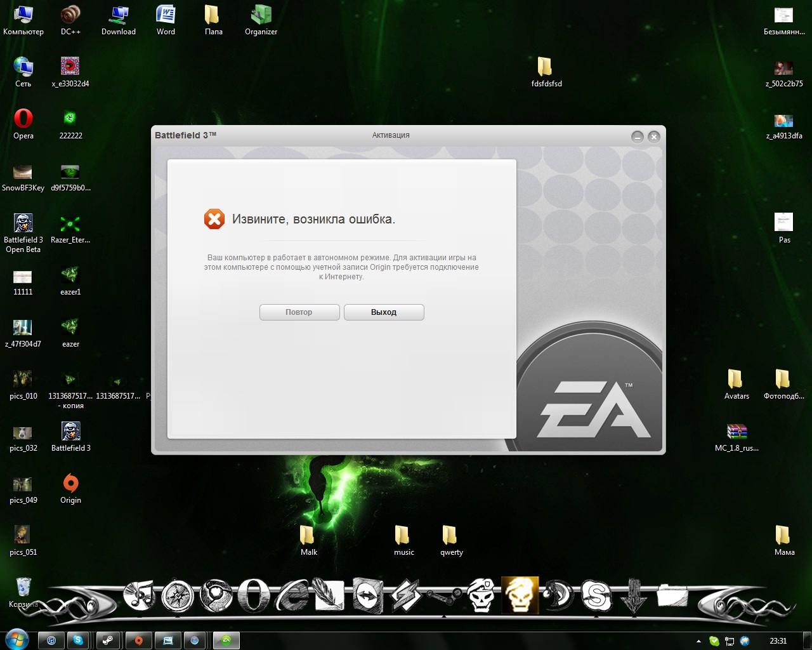This screenshot has width=812, height=650.
Task: Switch to the Steam taskbar button
Action: [108, 640]
